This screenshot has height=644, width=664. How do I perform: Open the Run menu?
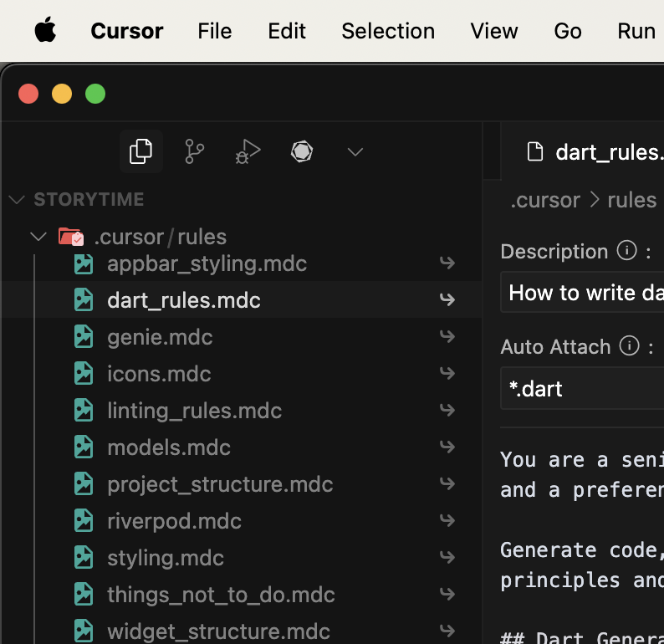click(x=636, y=31)
